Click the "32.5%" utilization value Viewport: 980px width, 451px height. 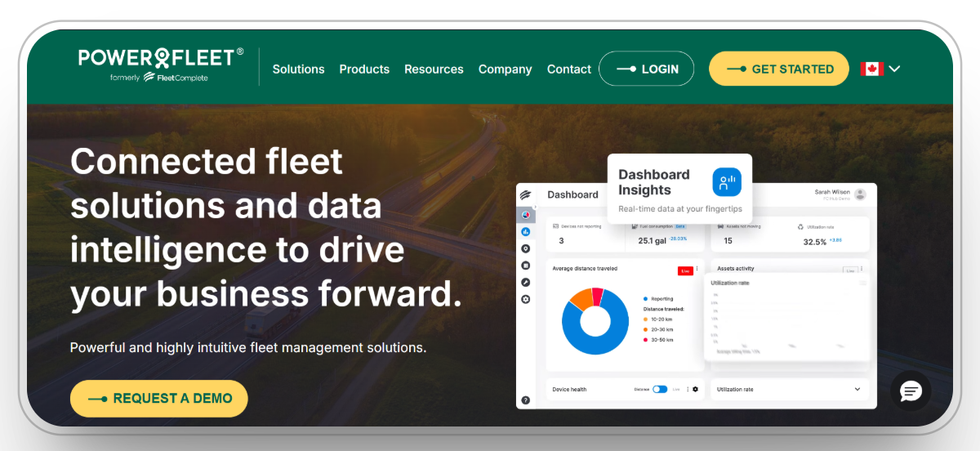815,242
